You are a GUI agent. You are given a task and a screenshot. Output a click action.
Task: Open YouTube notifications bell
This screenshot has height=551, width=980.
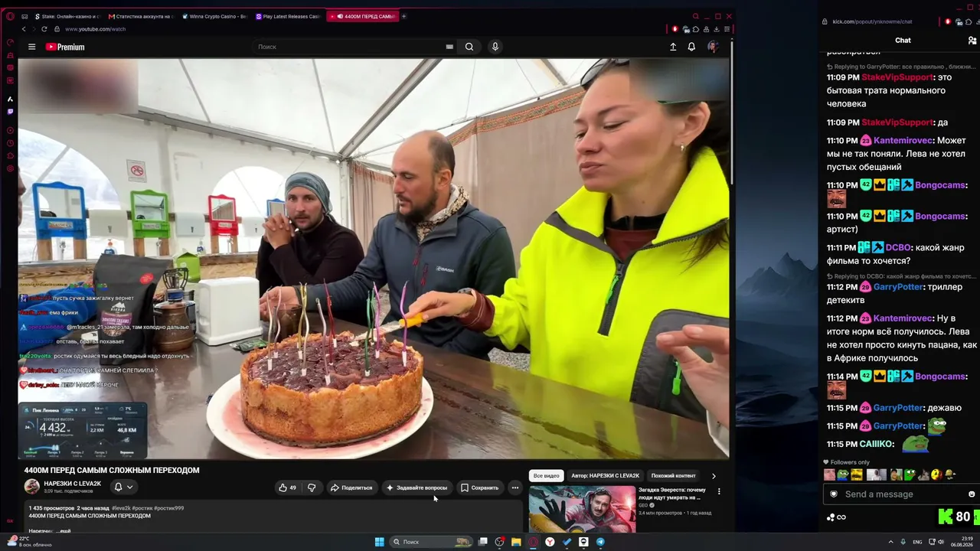(691, 47)
